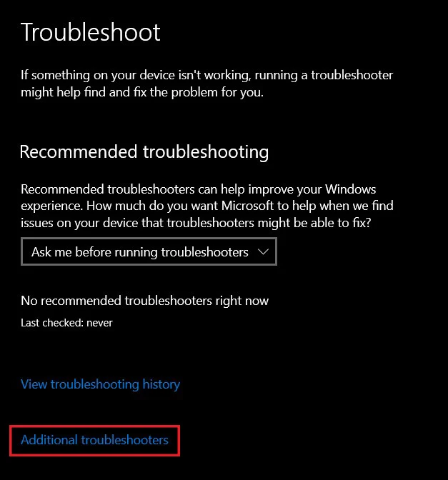This screenshot has width=448, height=480.
Task: Open the Additional troubleshooters link
Action: 94,440
